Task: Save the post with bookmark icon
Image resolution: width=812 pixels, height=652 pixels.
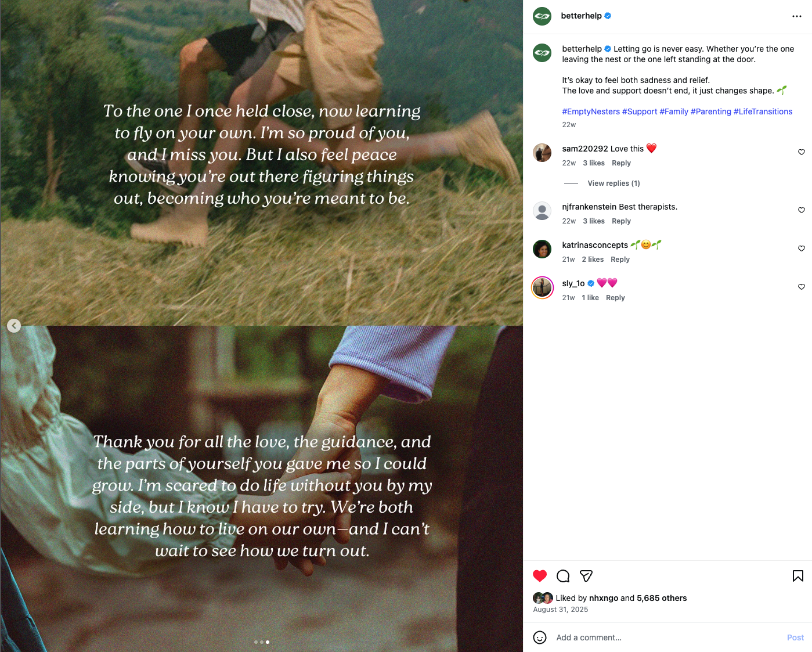Action: click(798, 576)
